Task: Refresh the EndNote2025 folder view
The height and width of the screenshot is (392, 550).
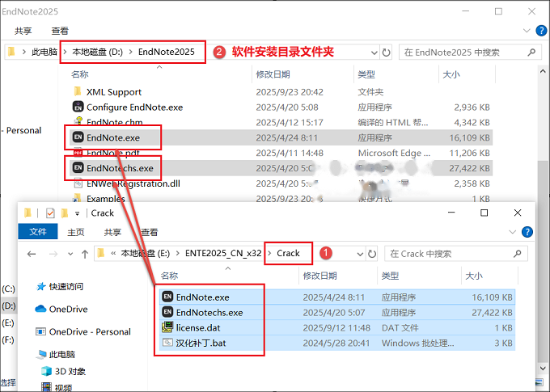Action: [386, 53]
